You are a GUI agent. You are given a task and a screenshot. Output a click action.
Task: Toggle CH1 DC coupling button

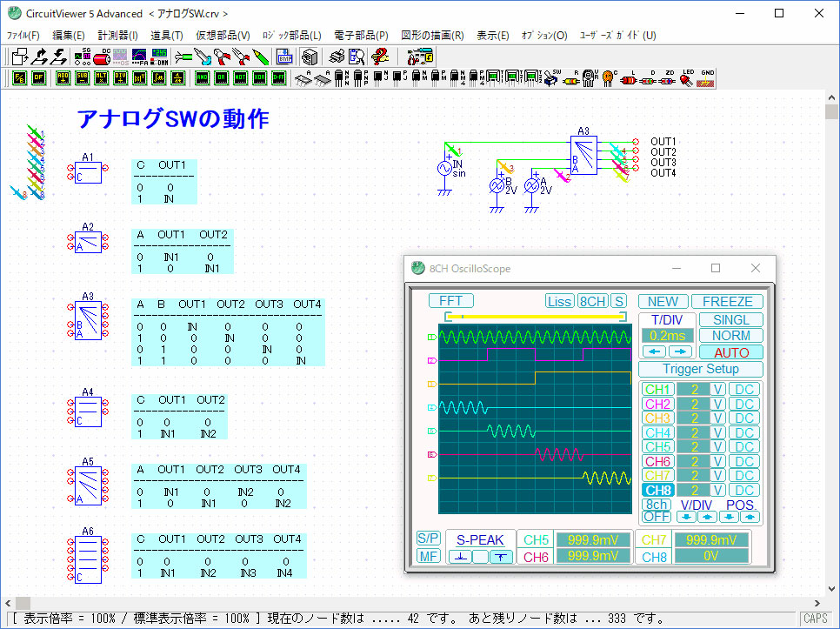tap(744, 390)
